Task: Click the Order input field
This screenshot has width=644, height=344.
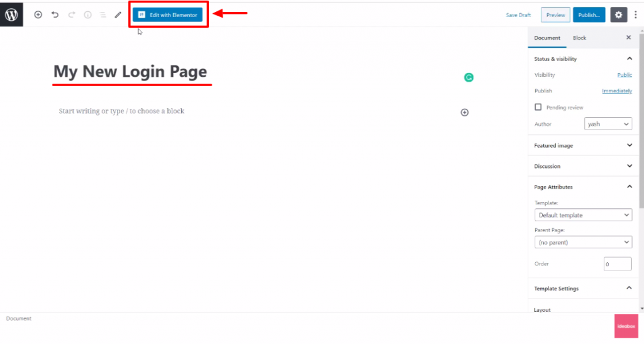Action: point(618,264)
